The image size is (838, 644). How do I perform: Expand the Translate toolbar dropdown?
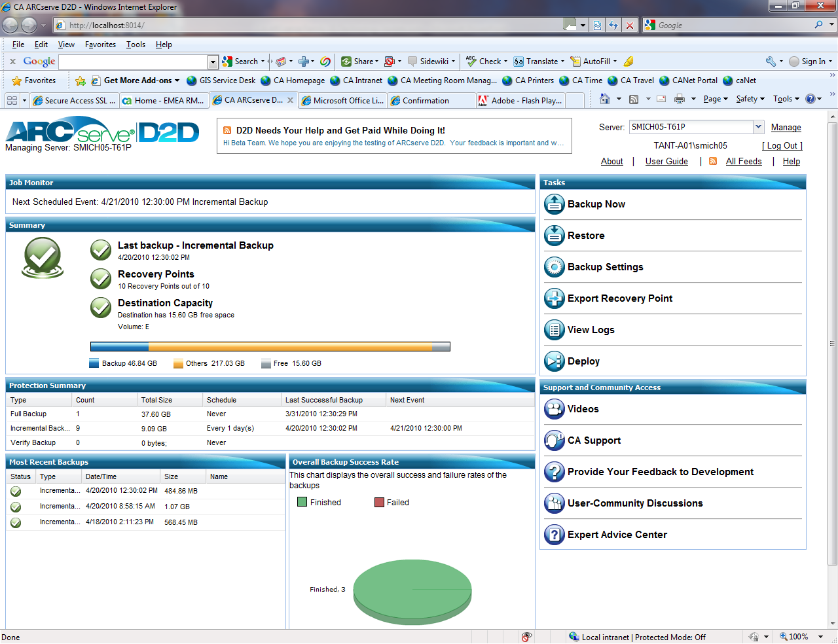pos(562,62)
